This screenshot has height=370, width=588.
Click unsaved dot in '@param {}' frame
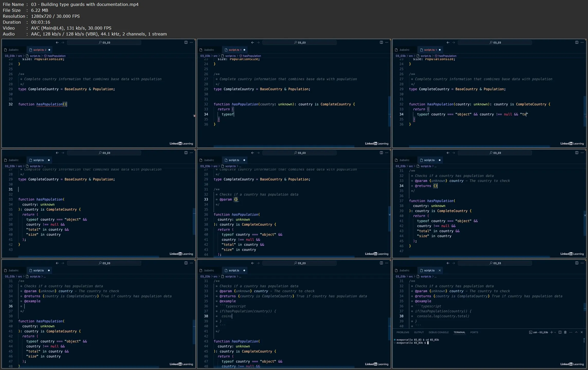click(x=244, y=160)
